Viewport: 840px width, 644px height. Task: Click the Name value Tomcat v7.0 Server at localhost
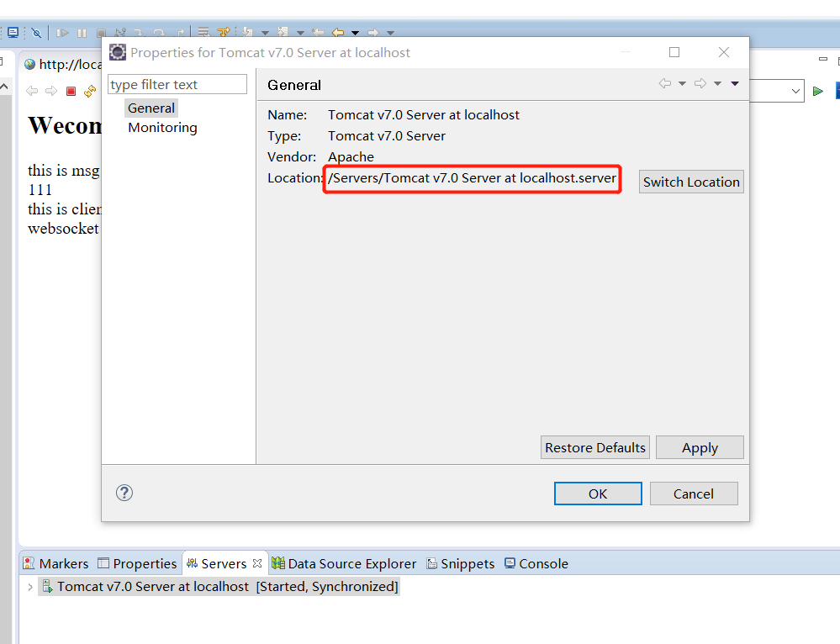coord(424,115)
